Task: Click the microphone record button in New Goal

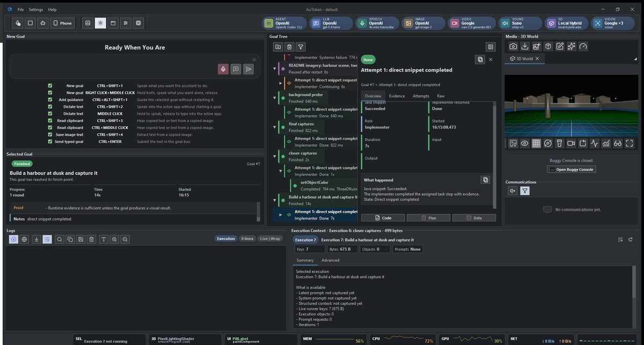Action: (x=223, y=69)
